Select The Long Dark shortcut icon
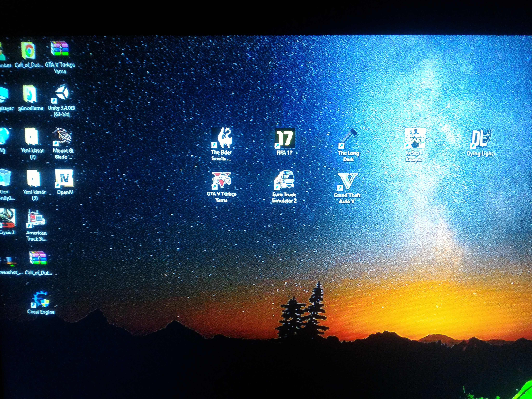This screenshot has height=399, width=532. pos(348,139)
